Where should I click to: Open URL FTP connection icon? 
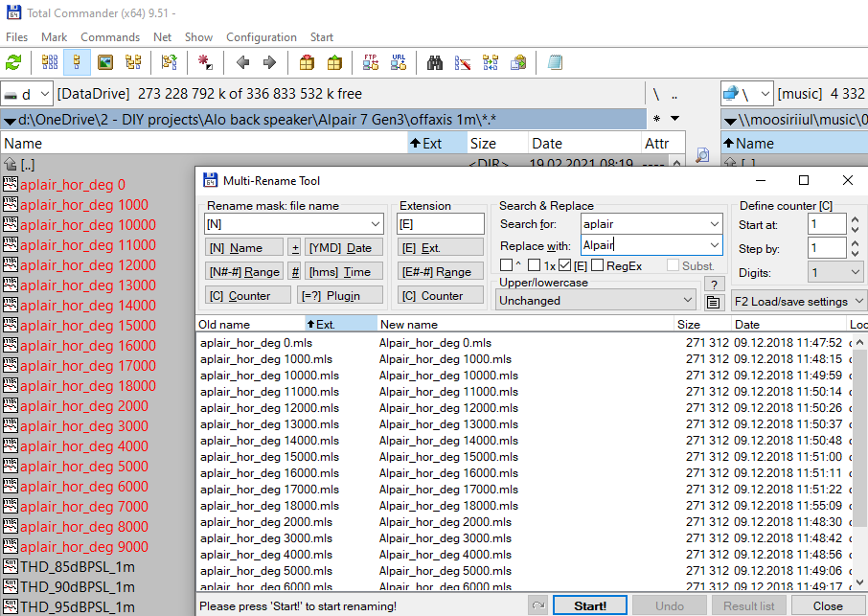(398, 62)
